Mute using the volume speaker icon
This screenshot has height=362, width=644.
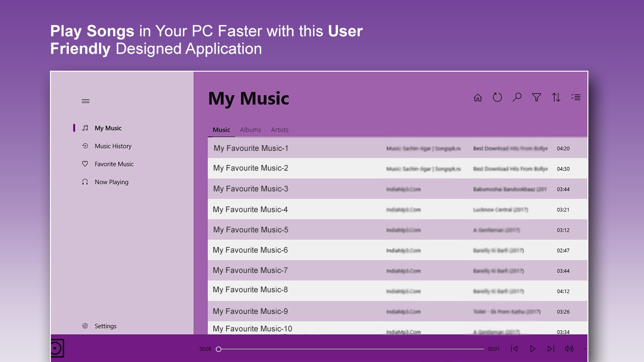pos(569,349)
